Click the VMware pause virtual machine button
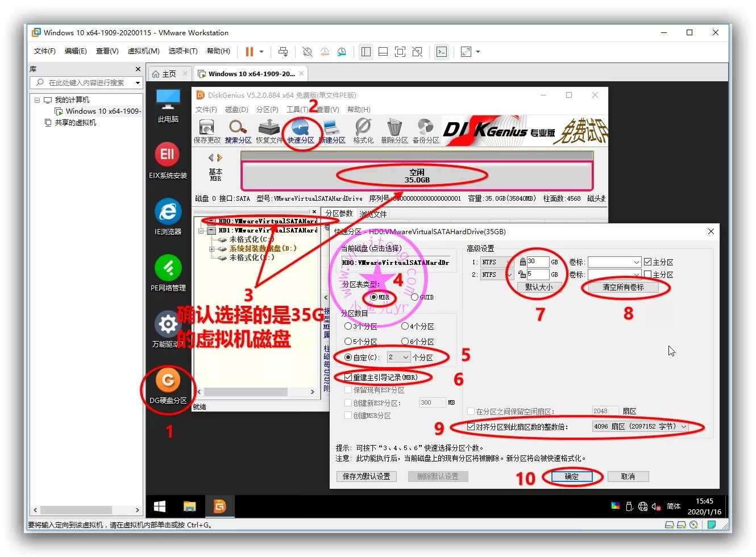 [x=249, y=52]
